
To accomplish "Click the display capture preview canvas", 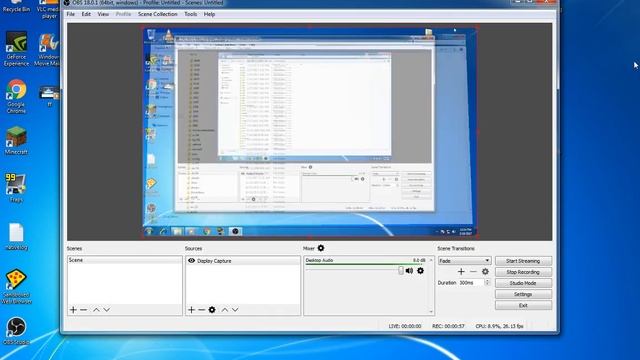I will pos(310,132).
